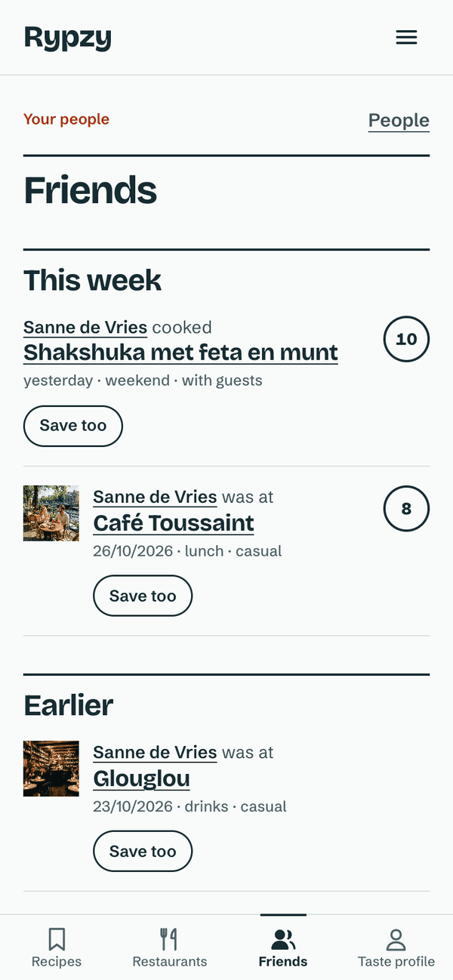Open Shakshuka met feta en munt recipe
The height and width of the screenshot is (980, 453).
180,353
